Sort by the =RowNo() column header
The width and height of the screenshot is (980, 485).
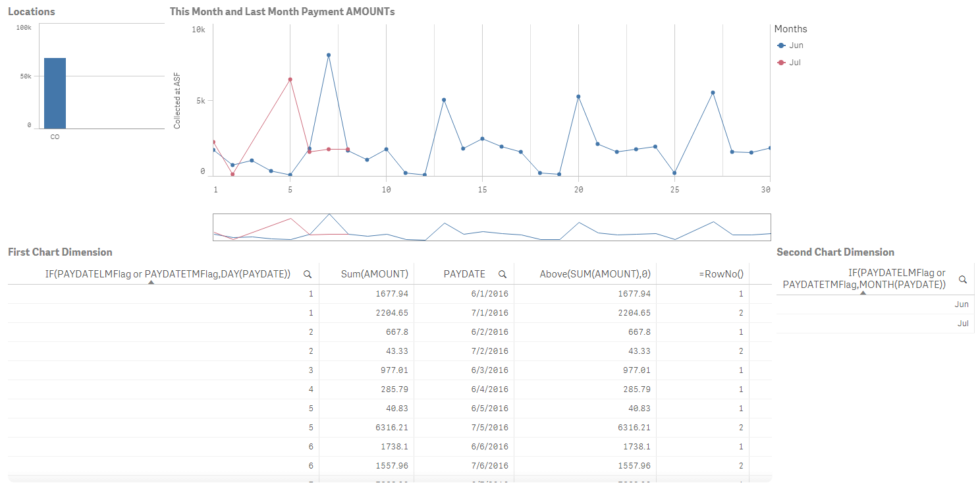(x=721, y=274)
